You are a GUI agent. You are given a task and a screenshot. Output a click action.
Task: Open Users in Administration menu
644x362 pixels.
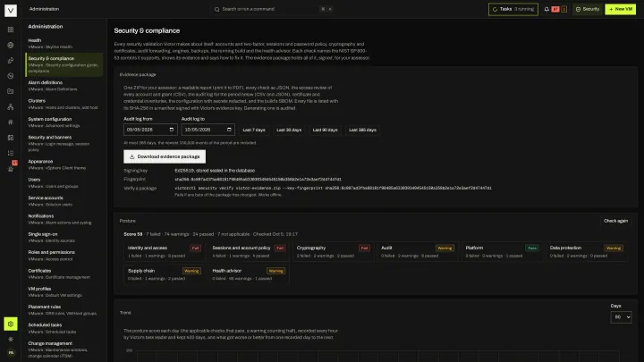[x=64, y=182]
